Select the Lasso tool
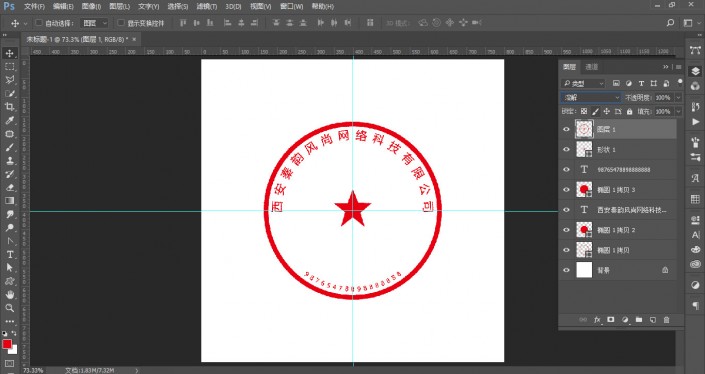 pyautogui.click(x=9, y=80)
